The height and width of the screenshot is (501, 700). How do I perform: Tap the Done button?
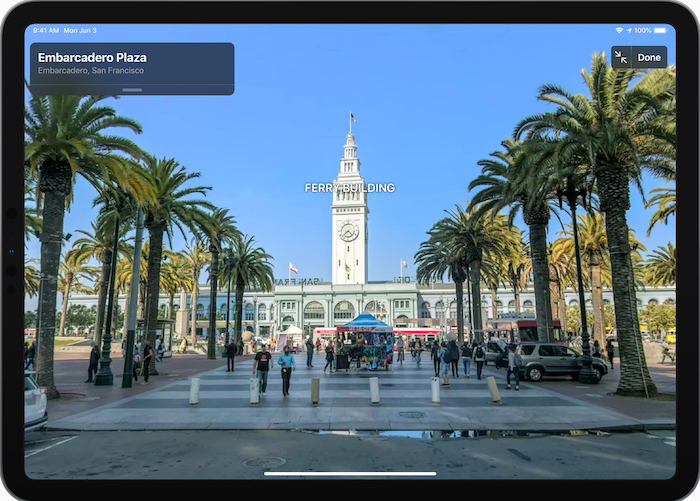649,57
